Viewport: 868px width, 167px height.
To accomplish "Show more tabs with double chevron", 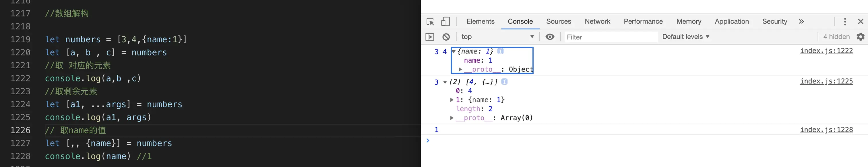I will [x=801, y=21].
